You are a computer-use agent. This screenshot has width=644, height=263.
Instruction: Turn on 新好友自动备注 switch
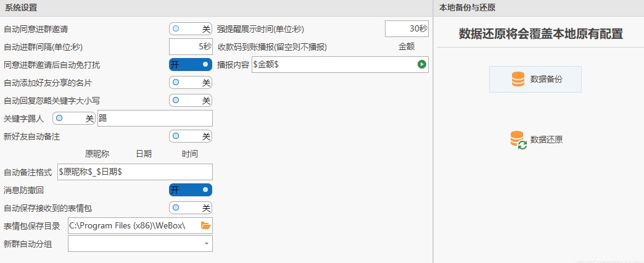pyautogui.click(x=191, y=136)
